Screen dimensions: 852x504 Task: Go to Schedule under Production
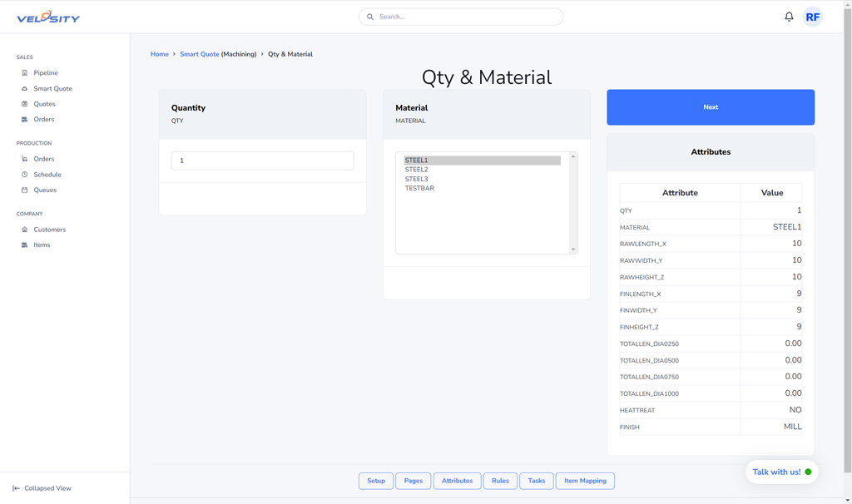(47, 175)
